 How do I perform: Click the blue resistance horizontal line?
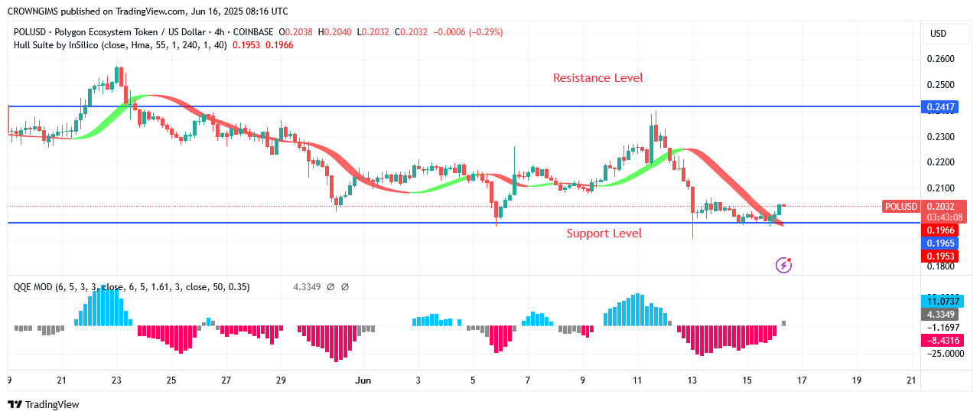(464, 106)
